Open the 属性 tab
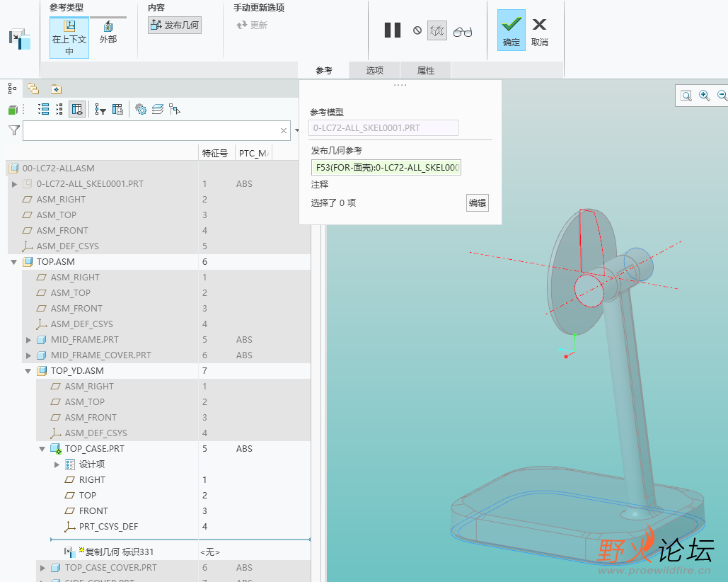Image resolution: width=728 pixels, height=582 pixels. 425,71
